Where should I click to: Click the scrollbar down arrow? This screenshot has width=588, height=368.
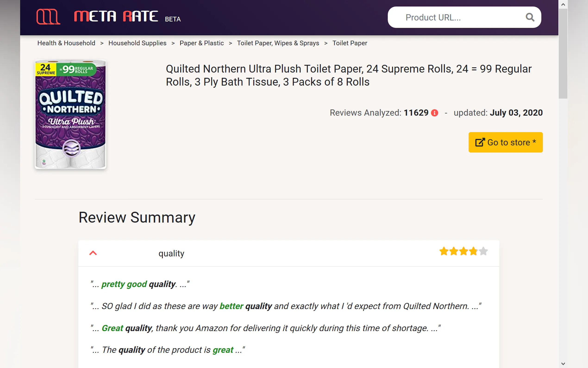coord(563,364)
